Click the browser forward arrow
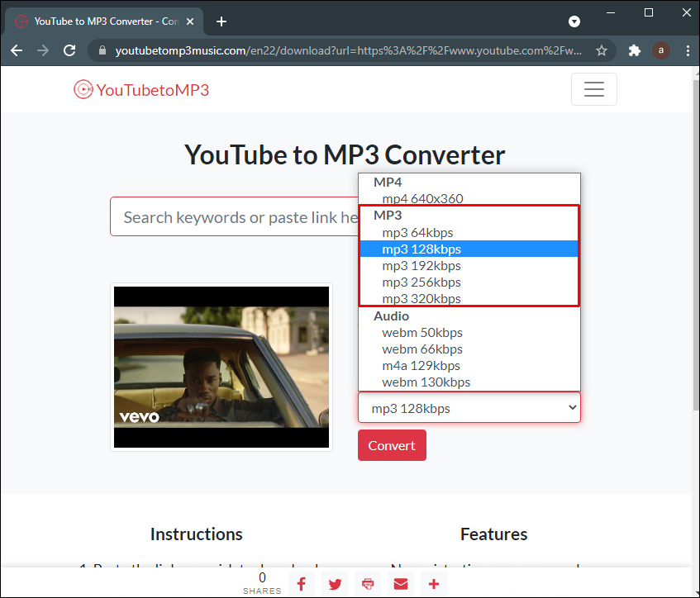Image resolution: width=700 pixels, height=598 pixels. coord(43,50)
